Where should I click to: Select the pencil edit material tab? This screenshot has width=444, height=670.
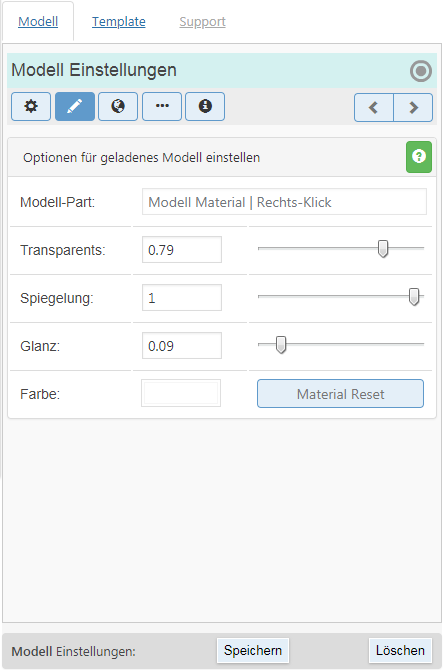tap(75, 106)
